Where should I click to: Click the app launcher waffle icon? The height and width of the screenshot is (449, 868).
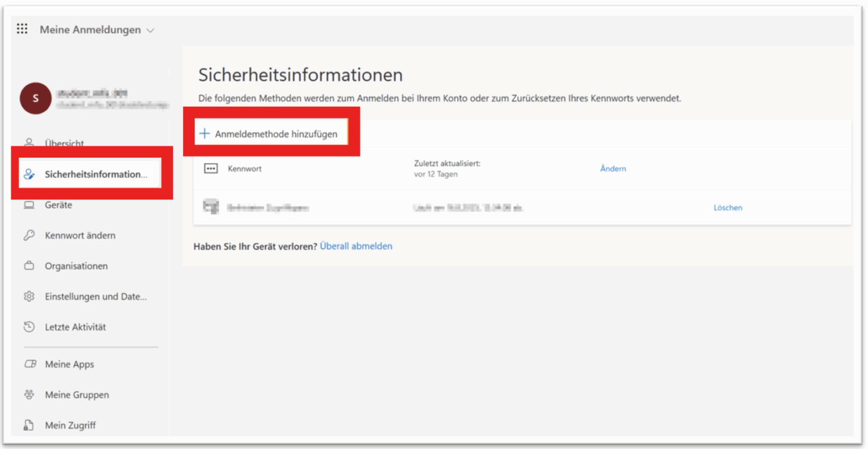(x=21, y=29)
